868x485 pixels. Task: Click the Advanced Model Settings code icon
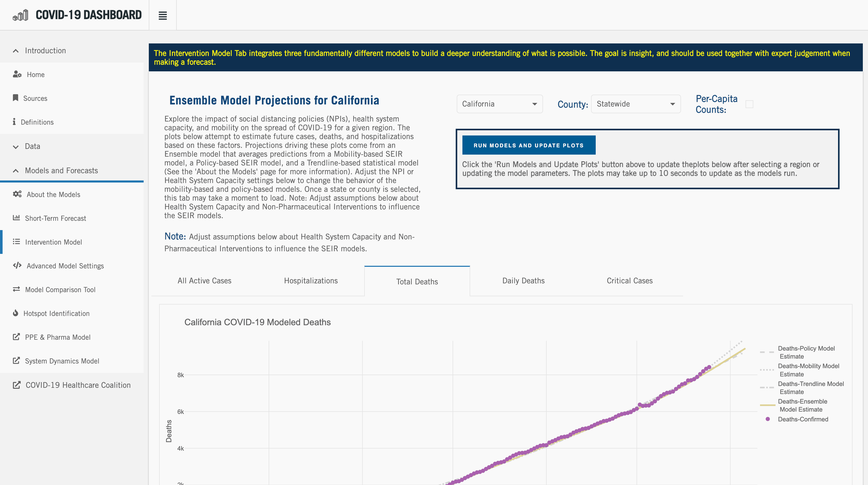pyautogui.click(x=17, y=266)
